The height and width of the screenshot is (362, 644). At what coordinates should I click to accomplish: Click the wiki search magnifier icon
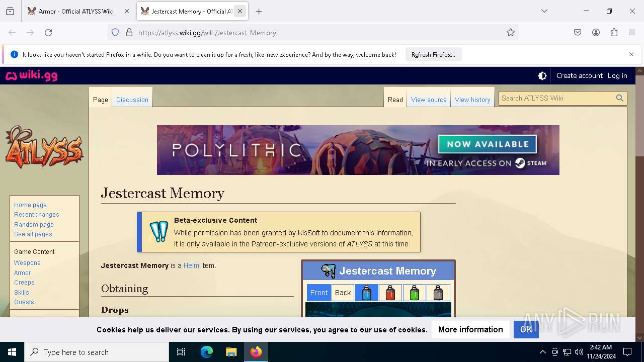[x=620, y=98]
